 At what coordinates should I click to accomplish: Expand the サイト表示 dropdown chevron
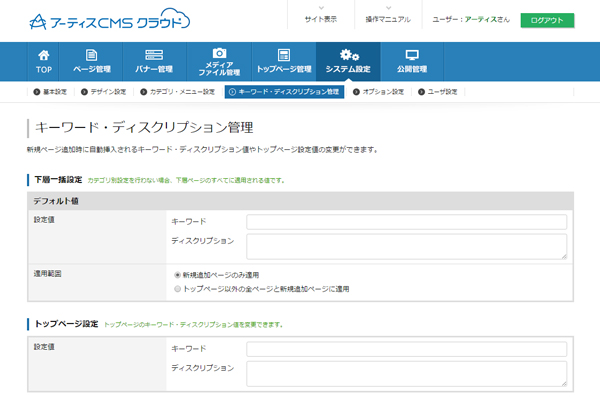pos(321,8)
